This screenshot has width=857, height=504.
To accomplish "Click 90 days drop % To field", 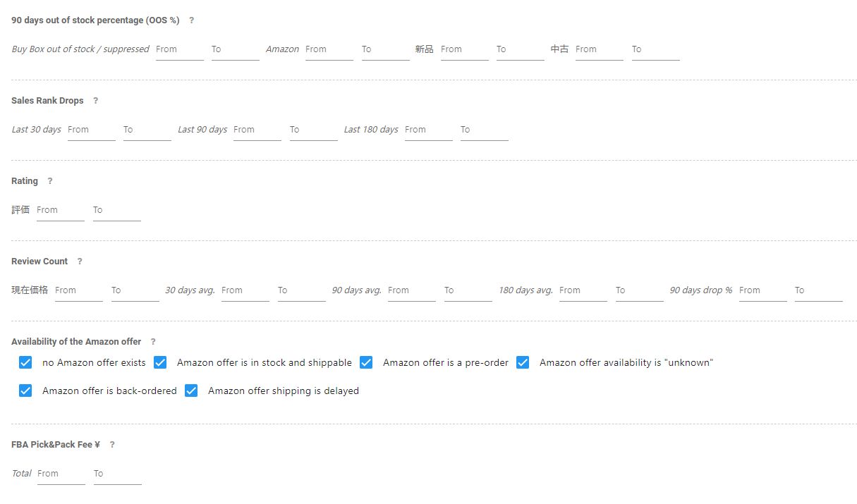I will click(819, 290).
